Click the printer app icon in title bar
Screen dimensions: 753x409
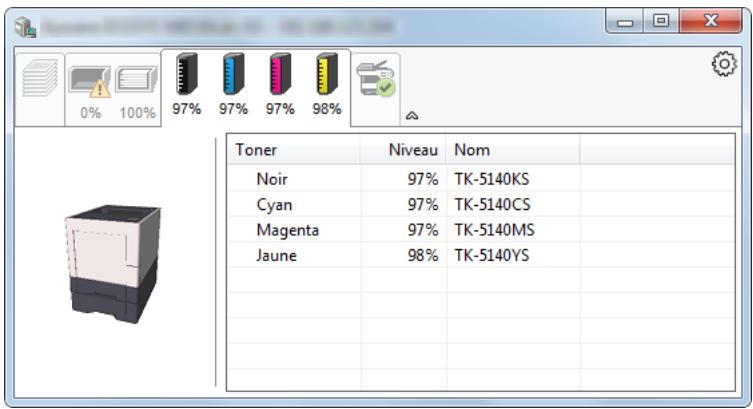click(x=25, y=27)
